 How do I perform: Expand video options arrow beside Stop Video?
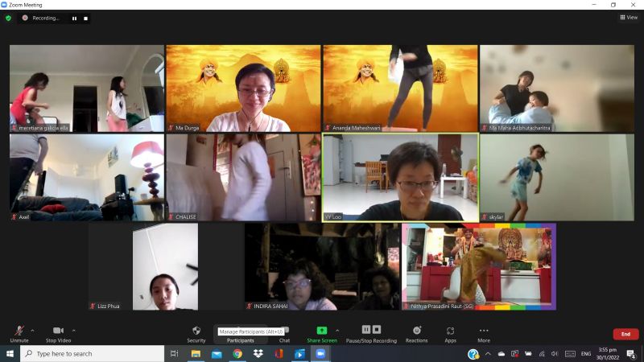point(73,330)
